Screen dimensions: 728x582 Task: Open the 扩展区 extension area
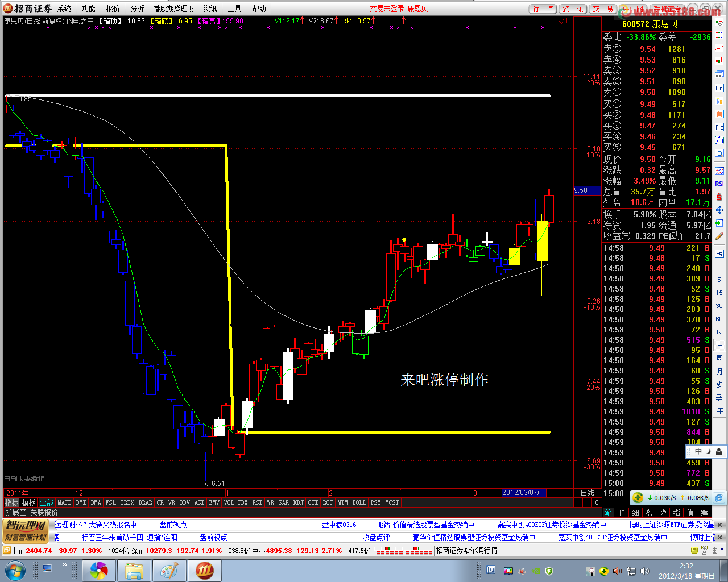click(x=15, y=513)
